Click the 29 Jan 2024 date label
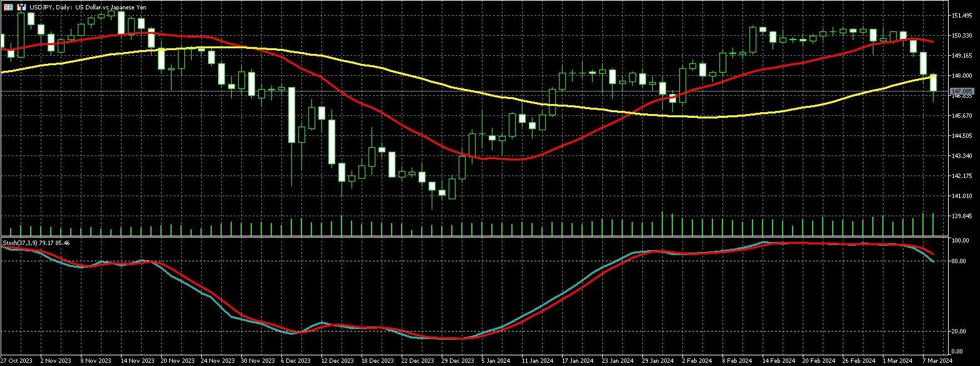The height and width of the screenshot is (366, 980). (x=658, y=361)
